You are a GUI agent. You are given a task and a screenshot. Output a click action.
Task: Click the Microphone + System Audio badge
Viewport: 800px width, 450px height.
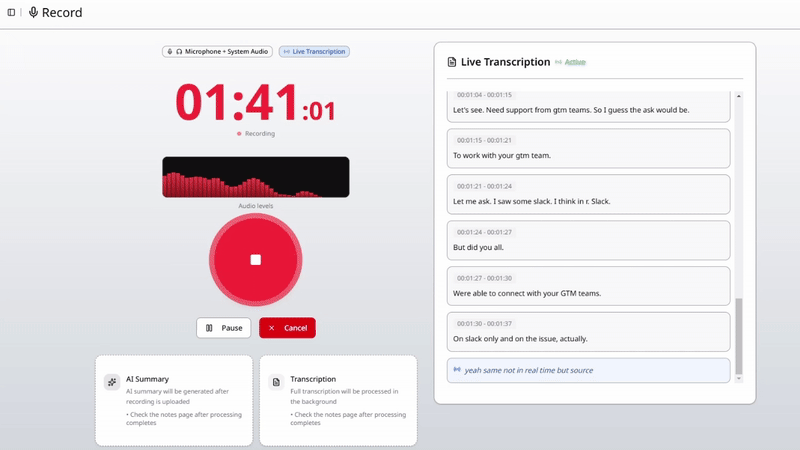218,51
